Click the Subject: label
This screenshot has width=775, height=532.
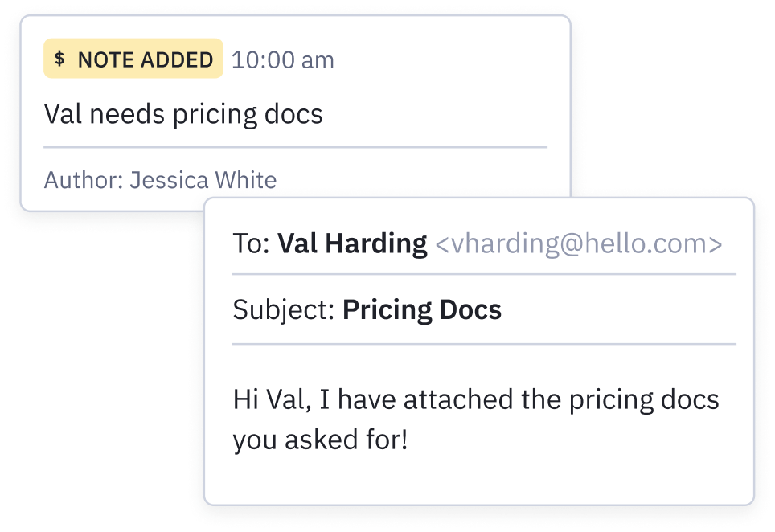click(285, 310)
